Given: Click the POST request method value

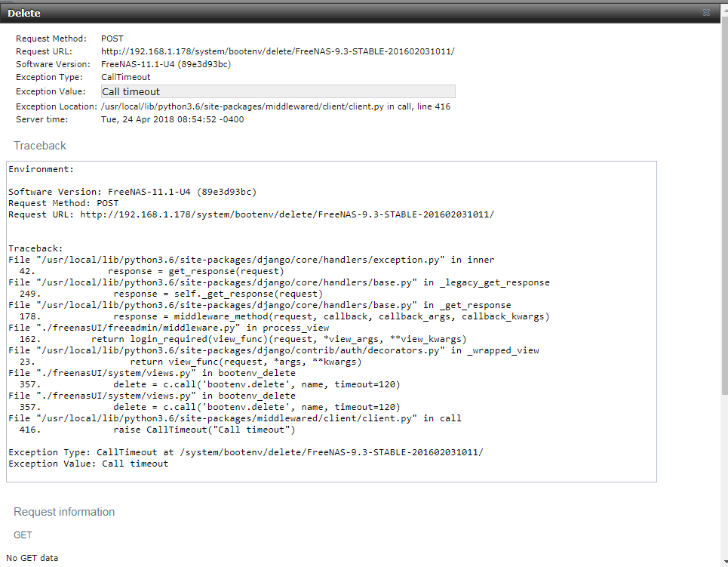Looking at the screenshot, I should pos(112,39).
